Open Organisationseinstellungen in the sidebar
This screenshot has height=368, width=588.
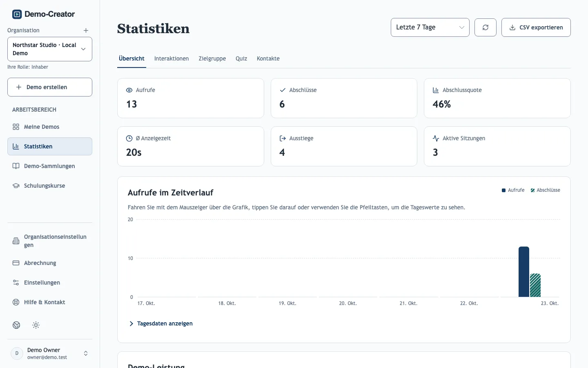50,241
